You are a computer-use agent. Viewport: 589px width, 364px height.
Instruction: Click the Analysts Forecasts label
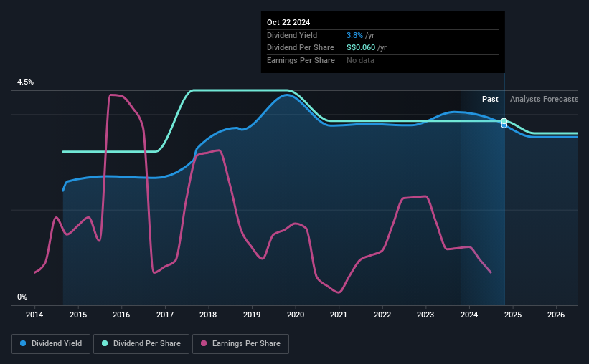(x=544, y=99)
